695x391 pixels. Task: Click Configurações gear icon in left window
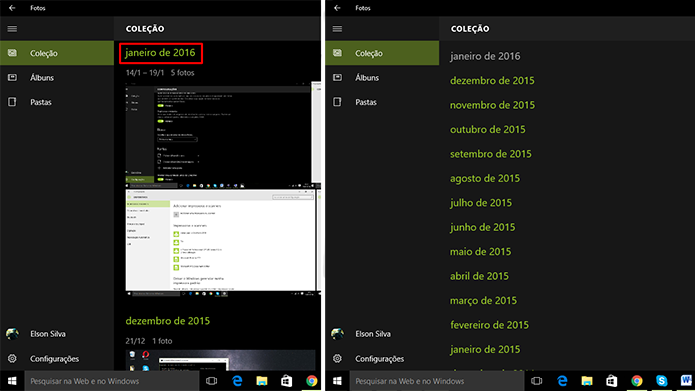(x=12, y=358)
